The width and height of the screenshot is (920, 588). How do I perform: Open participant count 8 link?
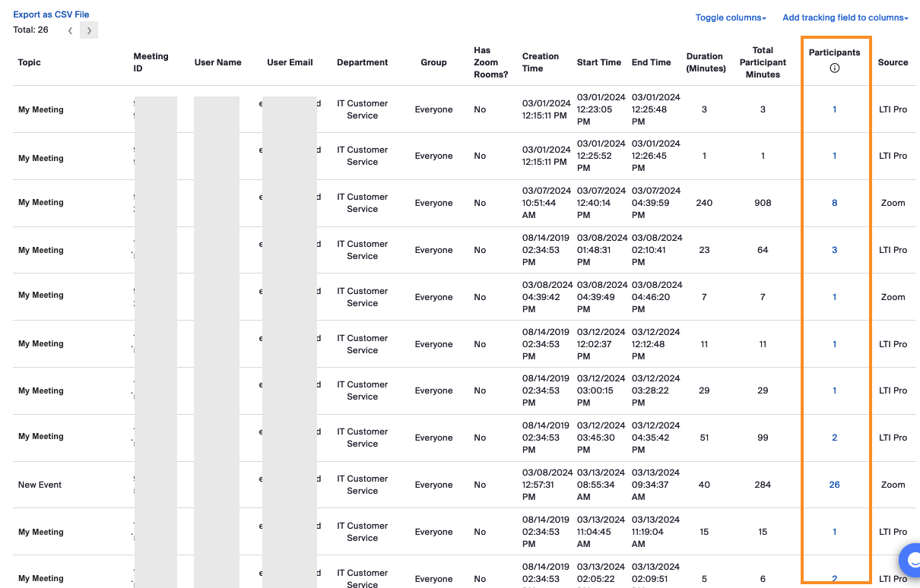click(x=834, y=203)
